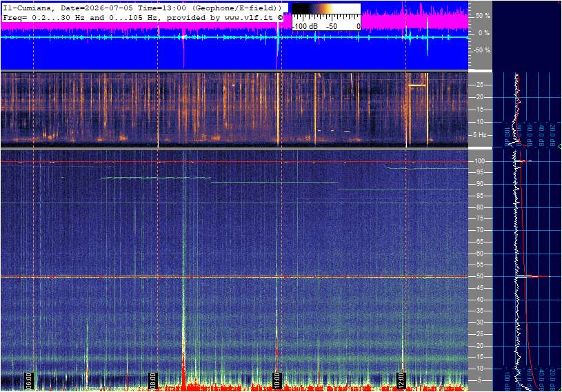Click the '100' tick on the E-field frequency axis
This screenshot has height=392, width=562.
coord(480,161)
